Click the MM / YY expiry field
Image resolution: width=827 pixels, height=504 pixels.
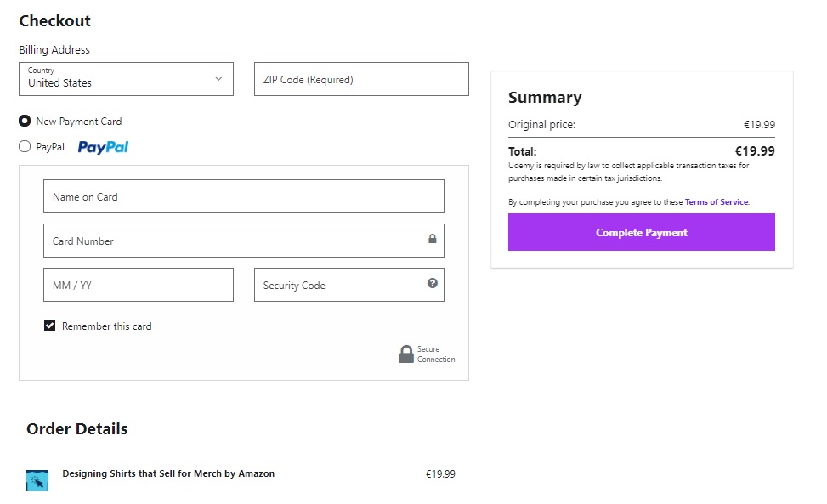pyautogui.click(x=138, y=285)
